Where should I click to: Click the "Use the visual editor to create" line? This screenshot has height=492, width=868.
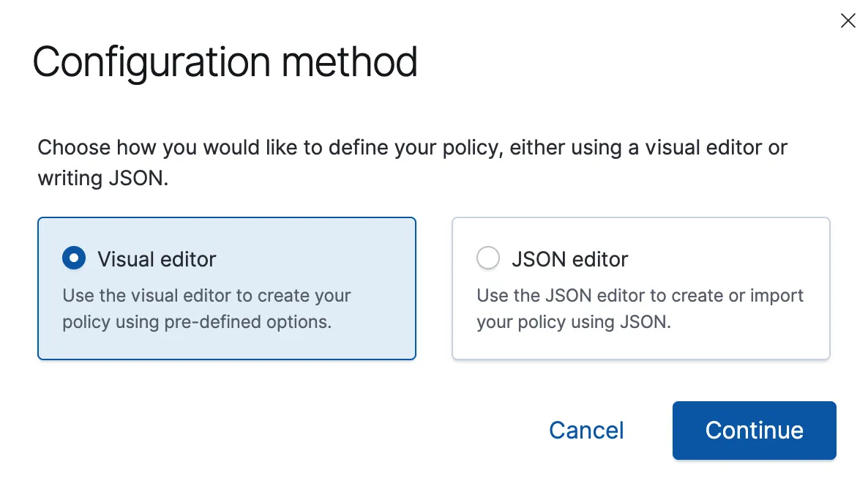pyautogui.click(x=206, y=296)
